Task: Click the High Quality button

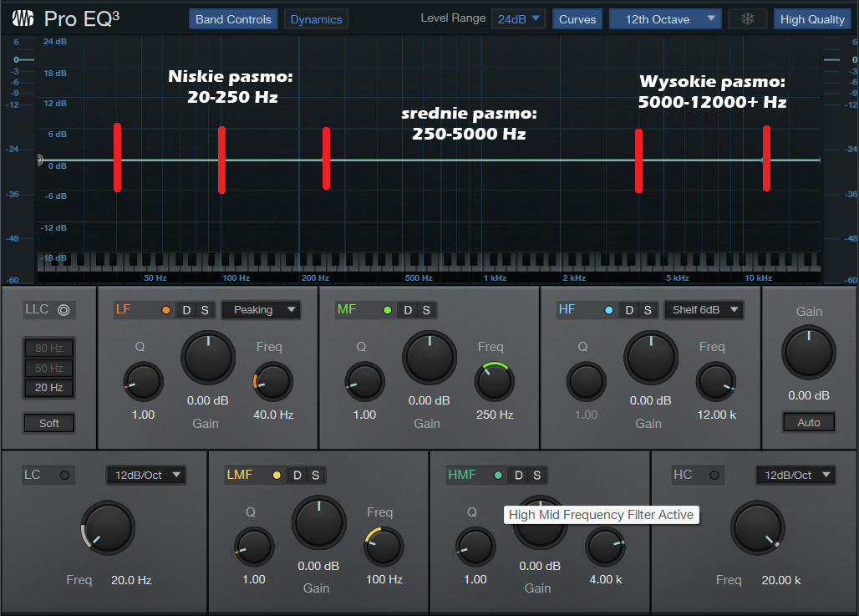Action: tap(812, 19)
